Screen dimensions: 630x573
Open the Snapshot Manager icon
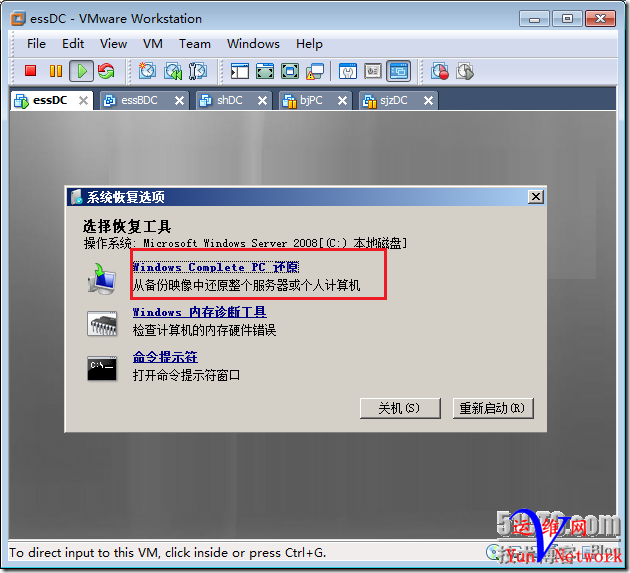[x=198, y=71]
